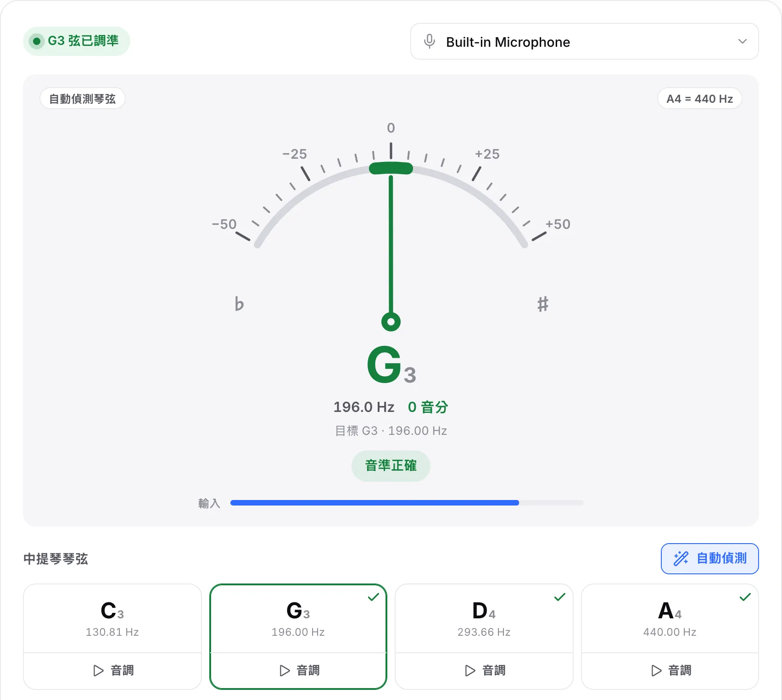Click the green checkmark on the G3 card
This screenshot has height=700, width=782.
tap(374, 597)
